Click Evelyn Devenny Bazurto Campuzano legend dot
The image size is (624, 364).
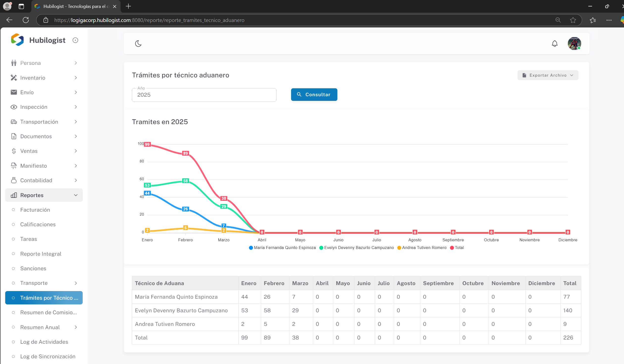(321, 248)
